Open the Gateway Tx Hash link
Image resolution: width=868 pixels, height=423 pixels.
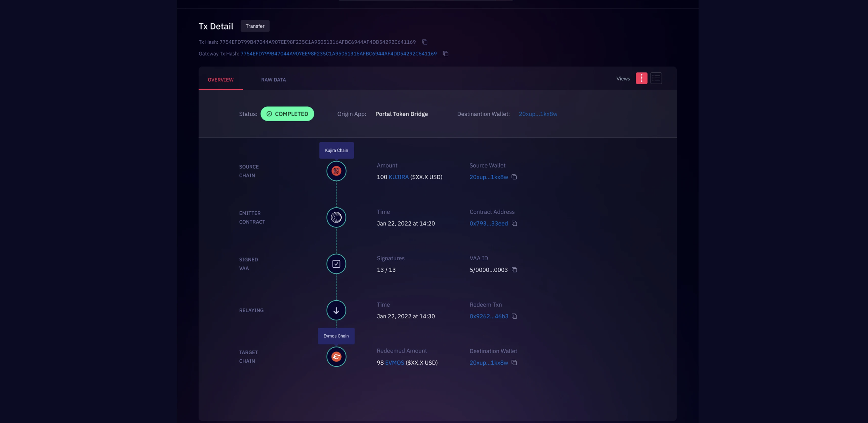[338, 54]
